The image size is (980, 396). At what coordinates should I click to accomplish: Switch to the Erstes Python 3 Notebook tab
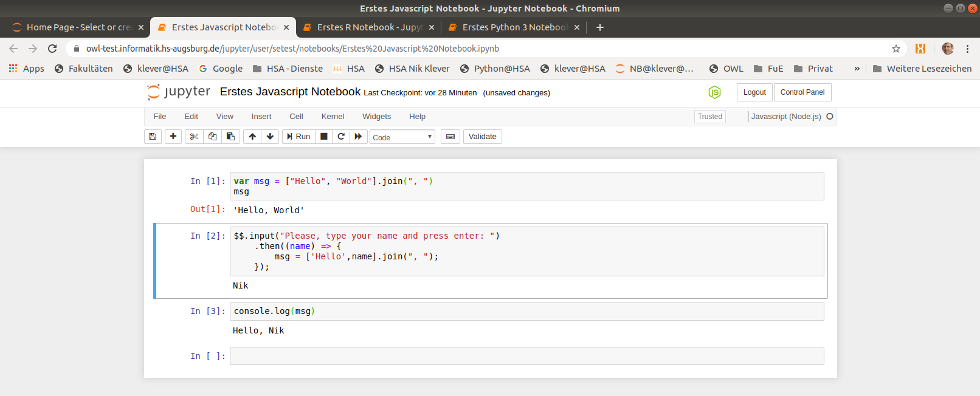514,27
